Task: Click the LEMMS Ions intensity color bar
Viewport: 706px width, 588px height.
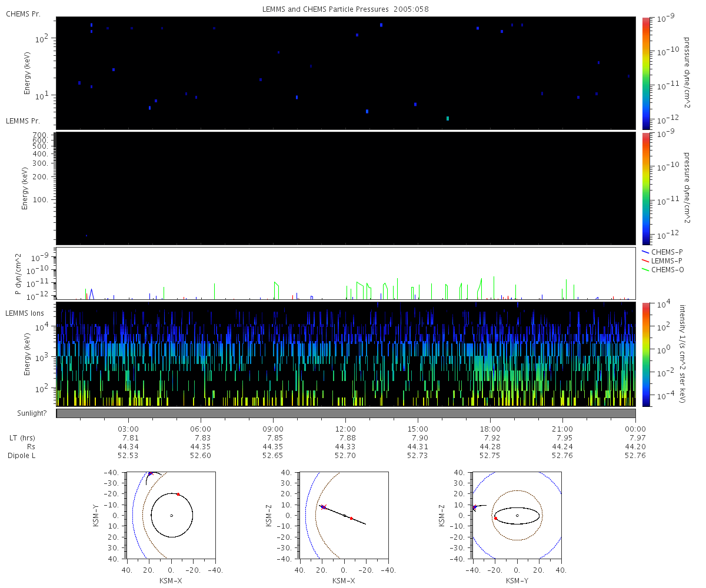Action: 646,354
